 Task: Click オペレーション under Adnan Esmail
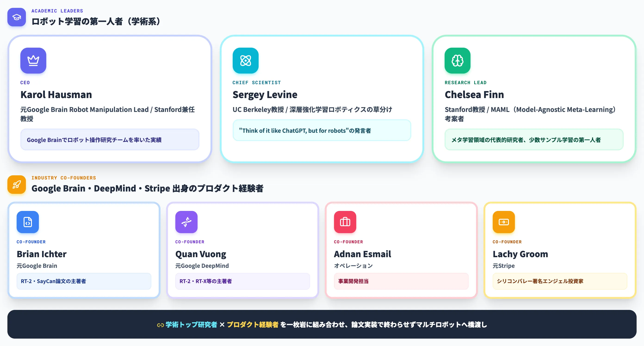point(353,266)
